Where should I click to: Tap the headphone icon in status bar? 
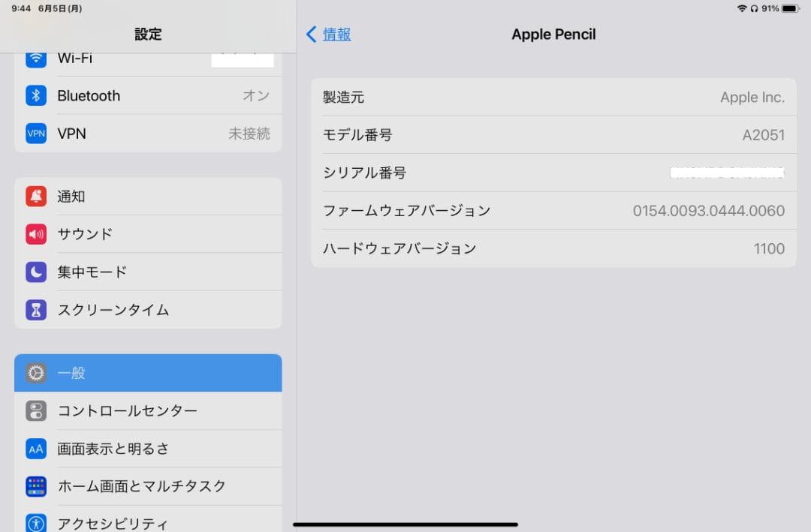(753, 10)
